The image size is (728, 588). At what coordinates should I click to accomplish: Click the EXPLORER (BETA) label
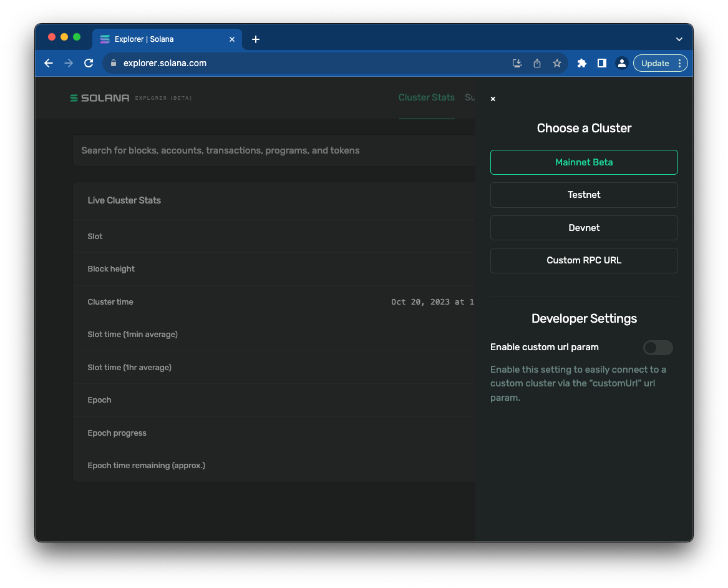tap(163, 98)
